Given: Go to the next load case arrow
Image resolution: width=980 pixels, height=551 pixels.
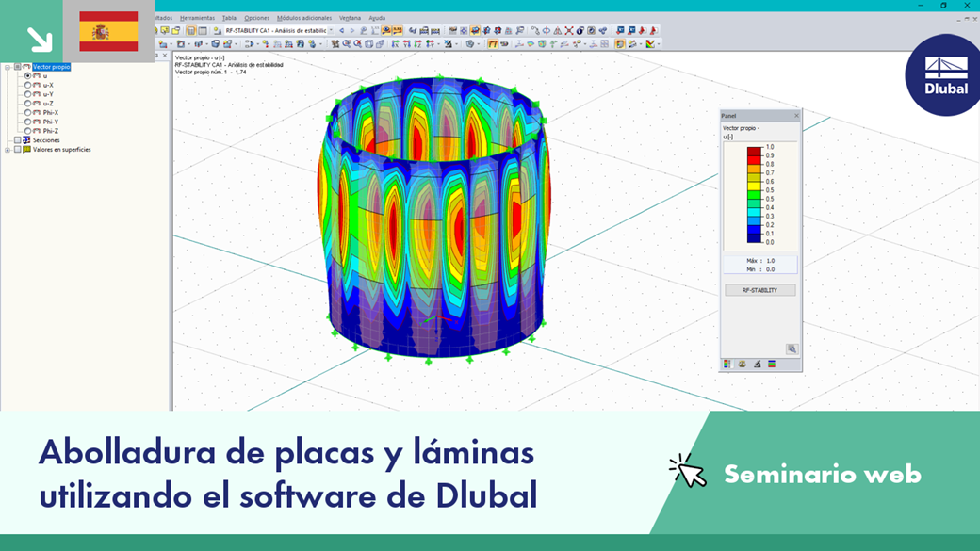Looking at the screenshot, I should 352,30.
